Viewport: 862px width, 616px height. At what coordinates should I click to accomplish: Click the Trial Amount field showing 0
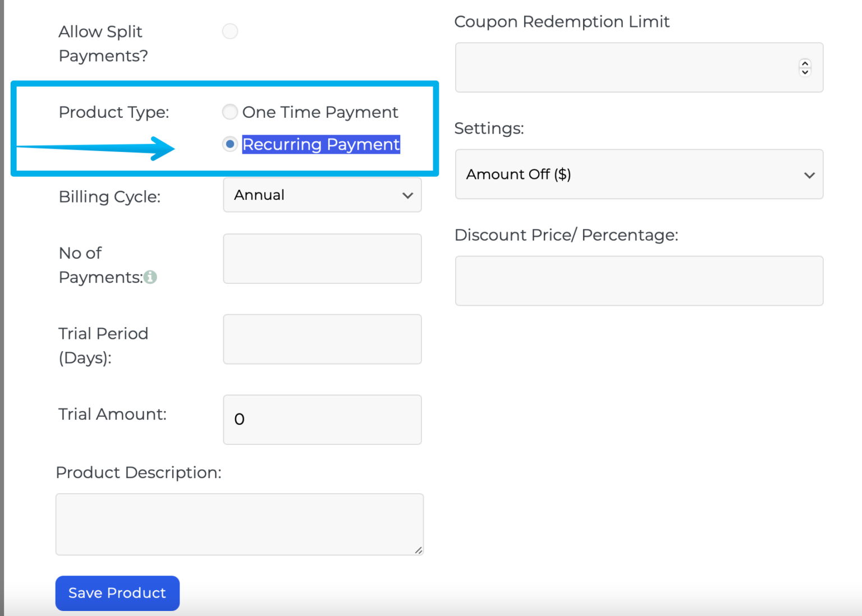click(x=322, y=419)
